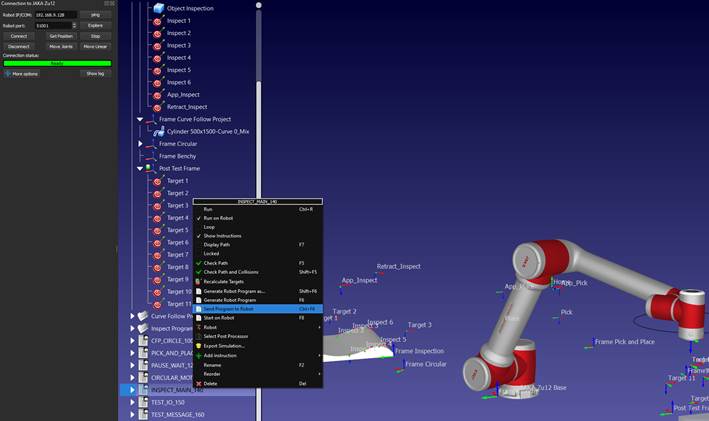Expand the Frame Circular tree node
This screenshot has height=421, width=709.
click(x=140, y=144)
